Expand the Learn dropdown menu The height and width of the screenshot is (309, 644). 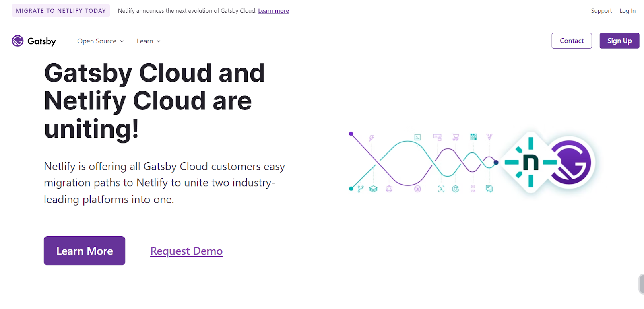(149, 41)
